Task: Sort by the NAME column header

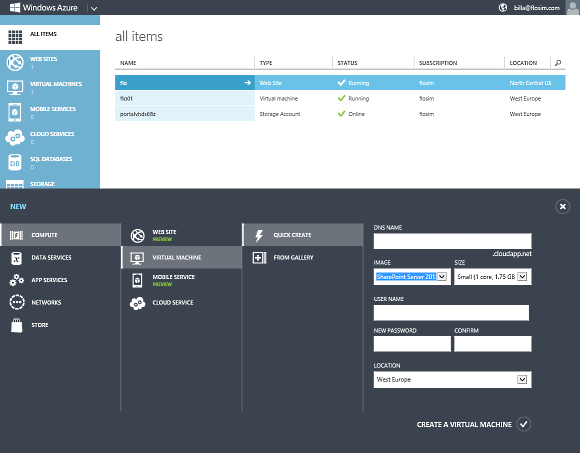Action: 128,63
